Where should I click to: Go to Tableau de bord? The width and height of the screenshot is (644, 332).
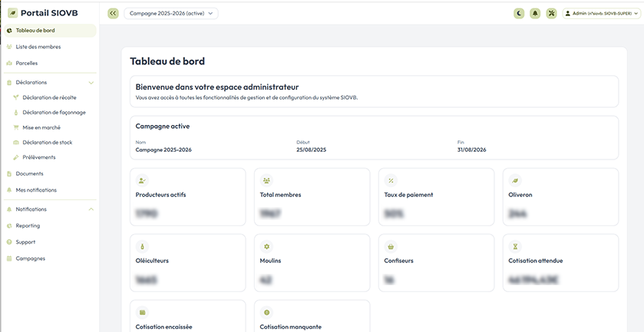[35, 31]
